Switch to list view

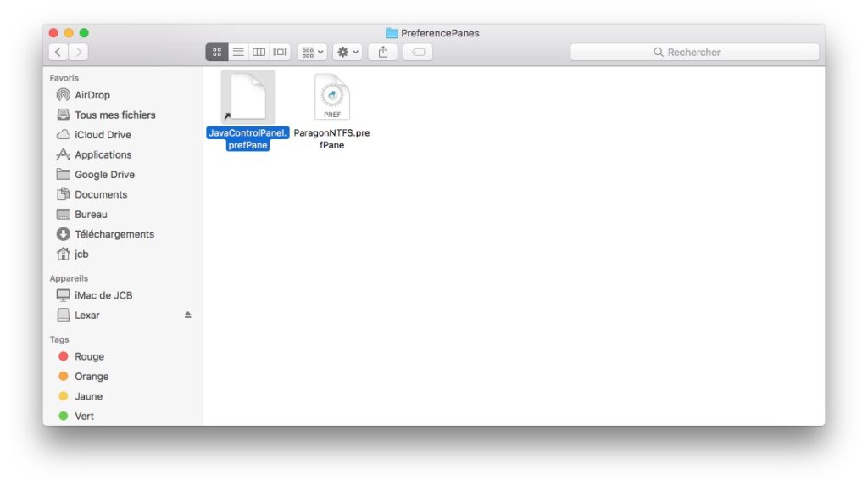pyautogui.click(x=238, y=52)
